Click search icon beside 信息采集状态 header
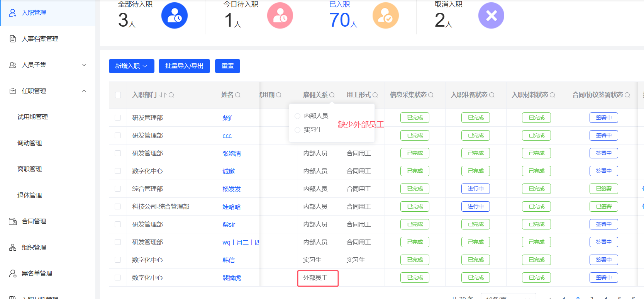Screen dimensions: 644x299 click(431, 95)
